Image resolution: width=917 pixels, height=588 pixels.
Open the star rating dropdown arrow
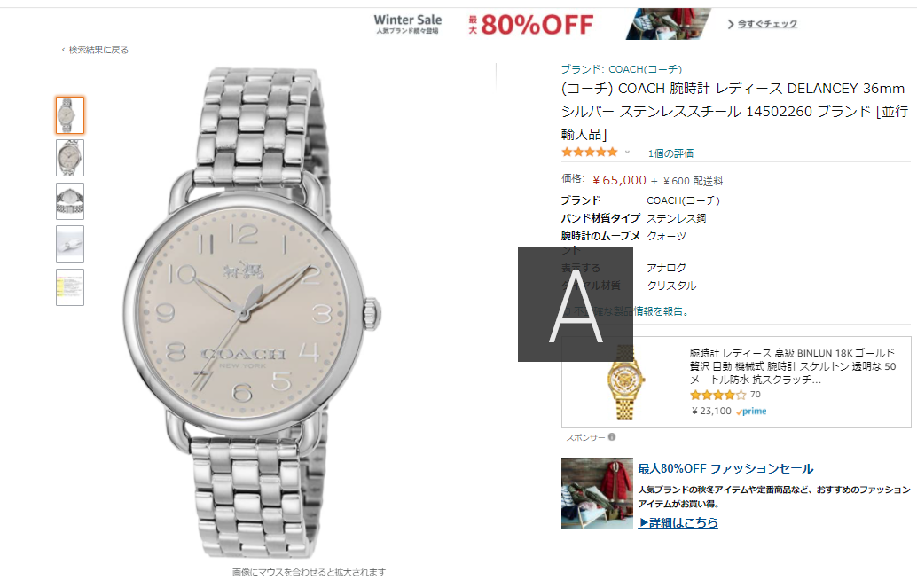pyautogui.click(x=627, y=153)
